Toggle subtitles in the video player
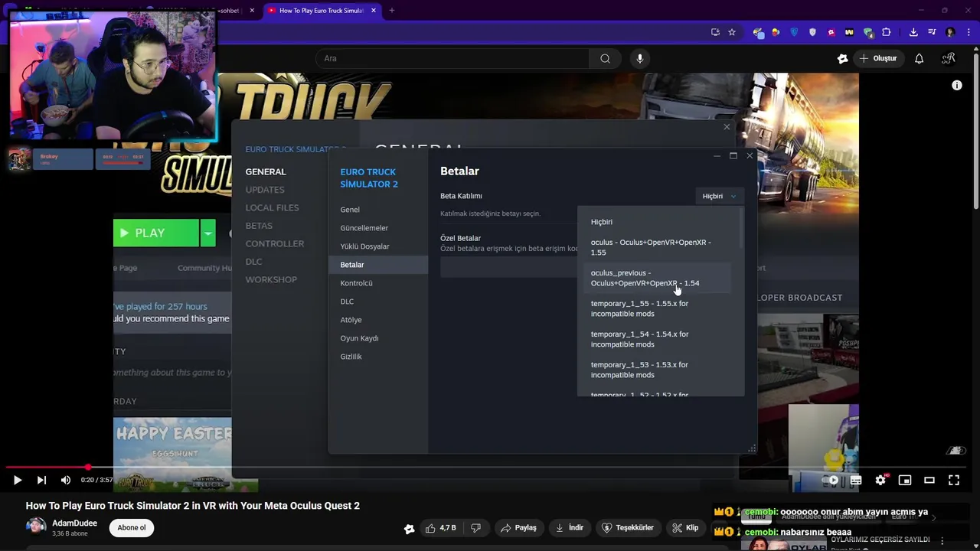 pos(856,480)
